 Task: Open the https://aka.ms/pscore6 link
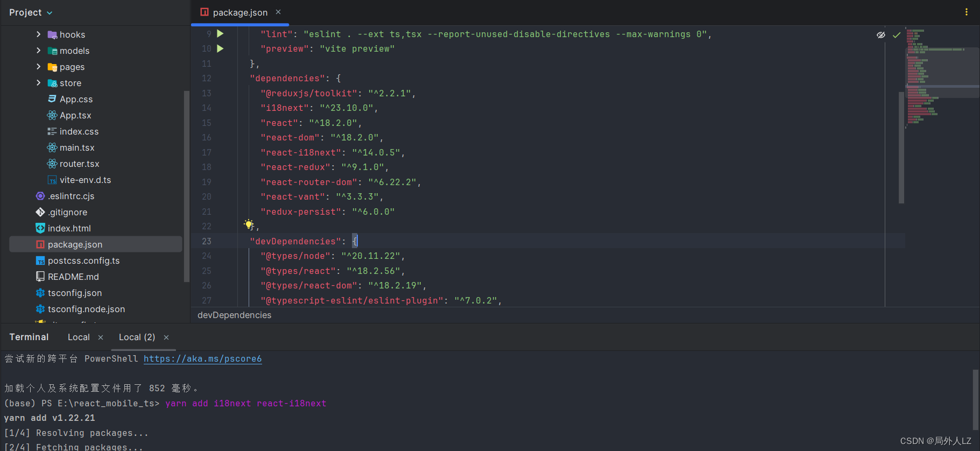coord(202,359)
